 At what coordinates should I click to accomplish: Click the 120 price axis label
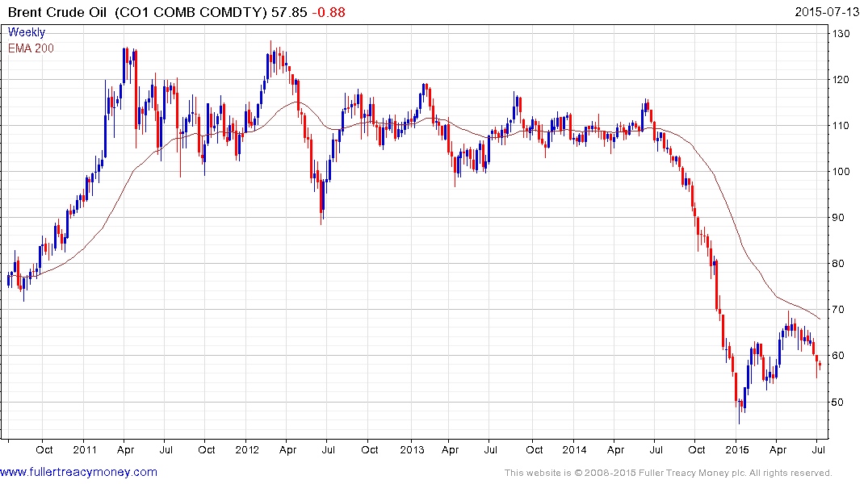841,80
